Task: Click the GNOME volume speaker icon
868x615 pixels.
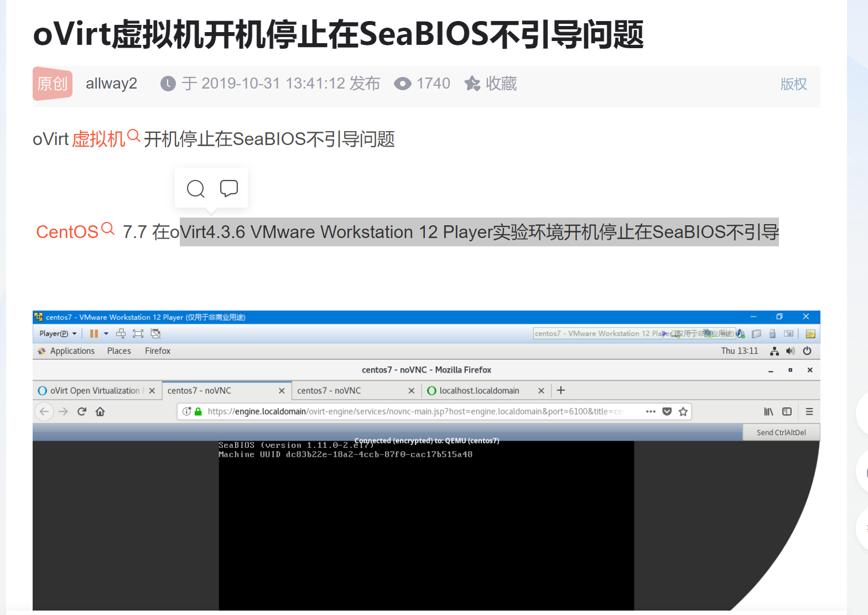Action: 791,351
